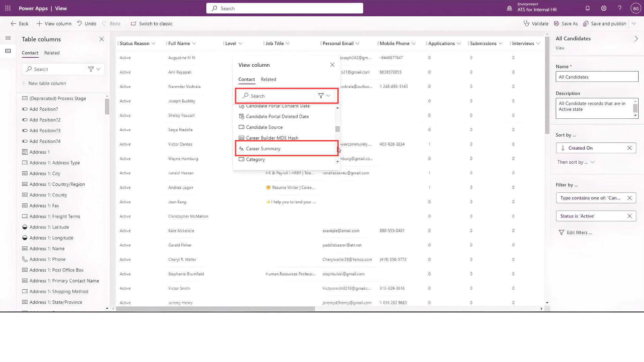This screenshot has height=362, width=644.
Task: Open Job Title column header menu
Action: point(288,44)
